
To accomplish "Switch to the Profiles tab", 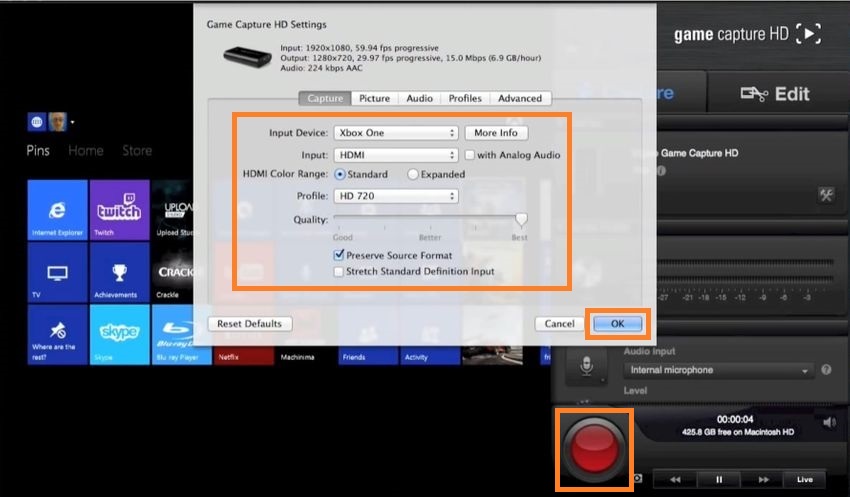I will (465, 98).
